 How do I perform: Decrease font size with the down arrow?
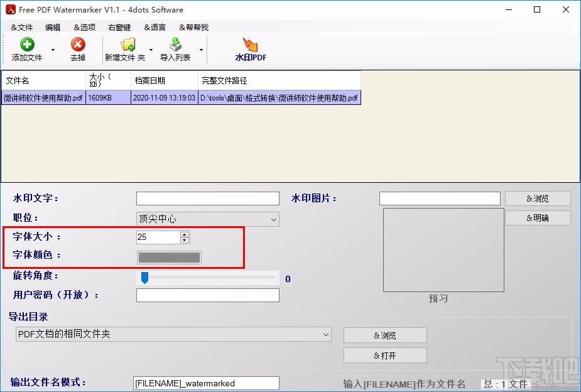point(185,240)
